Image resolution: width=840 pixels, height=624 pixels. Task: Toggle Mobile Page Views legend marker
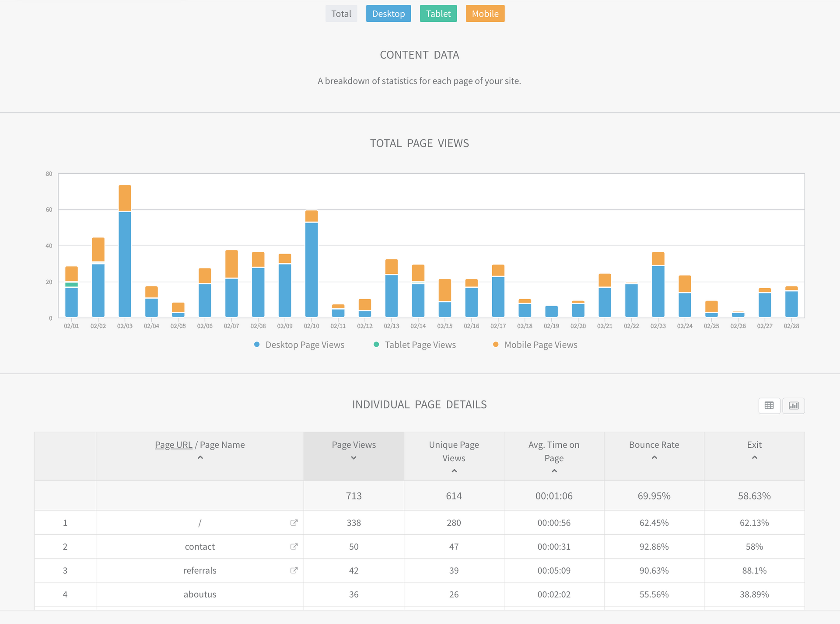496,345
